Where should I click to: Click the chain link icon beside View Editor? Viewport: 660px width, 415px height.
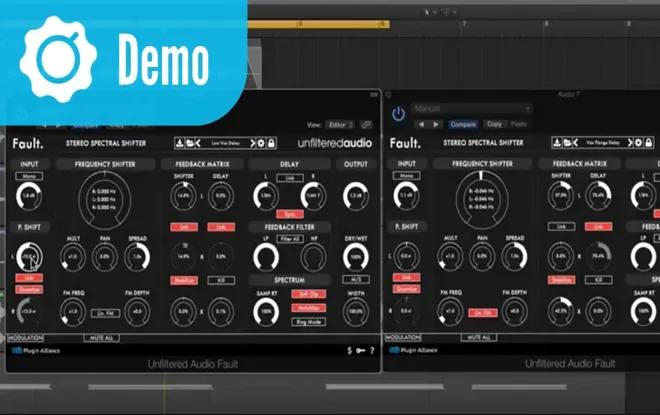point(366,125)
